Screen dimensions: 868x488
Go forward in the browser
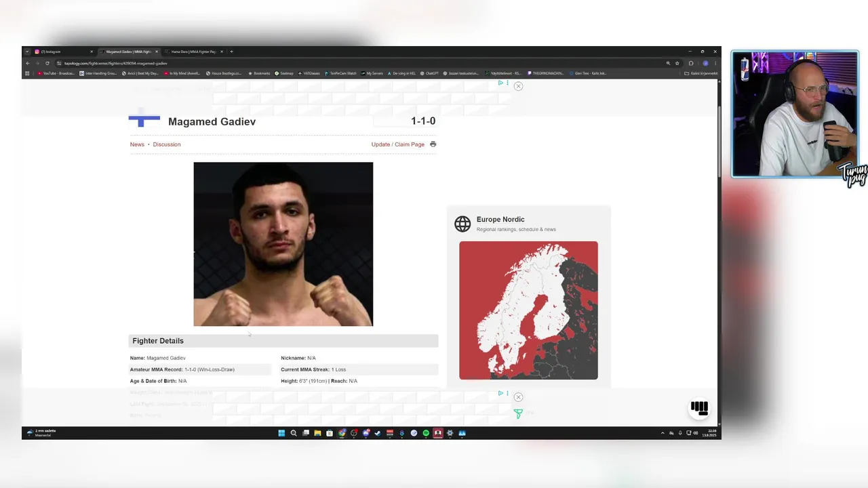click(x=37, y=63)
